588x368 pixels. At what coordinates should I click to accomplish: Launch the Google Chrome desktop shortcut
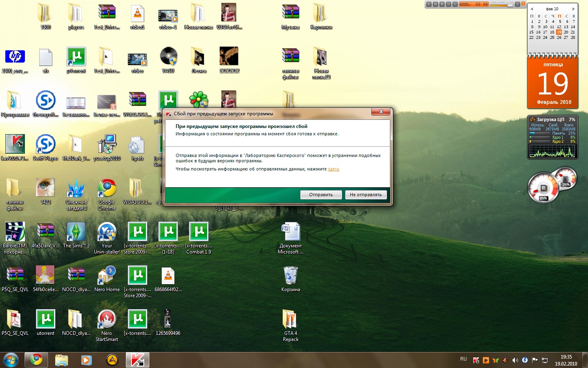pyautogui.click(x=107, y=194)
